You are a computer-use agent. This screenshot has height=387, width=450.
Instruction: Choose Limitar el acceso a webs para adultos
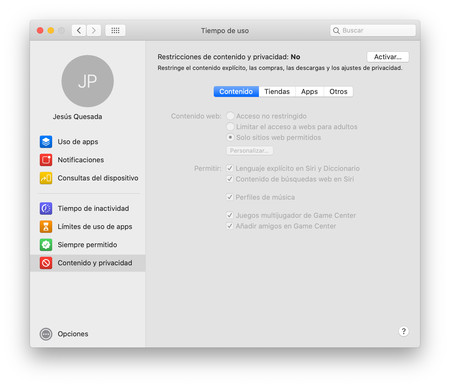coord(230,127)
